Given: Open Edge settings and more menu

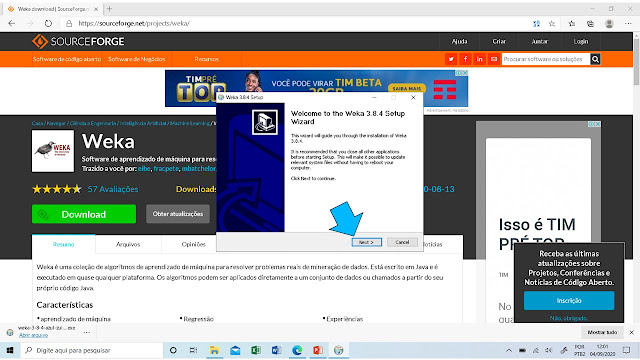Looking at the screenshot, I should click(x=628, y=24).
